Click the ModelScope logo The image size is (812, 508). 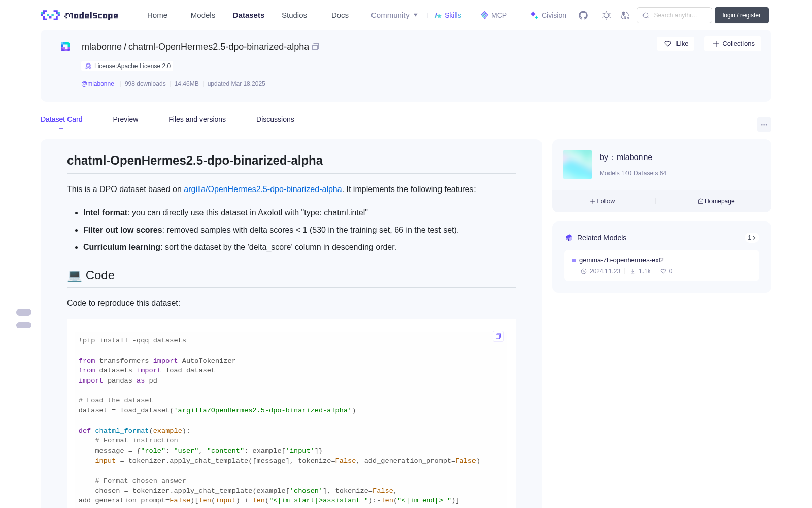click(x=80, y=15)
